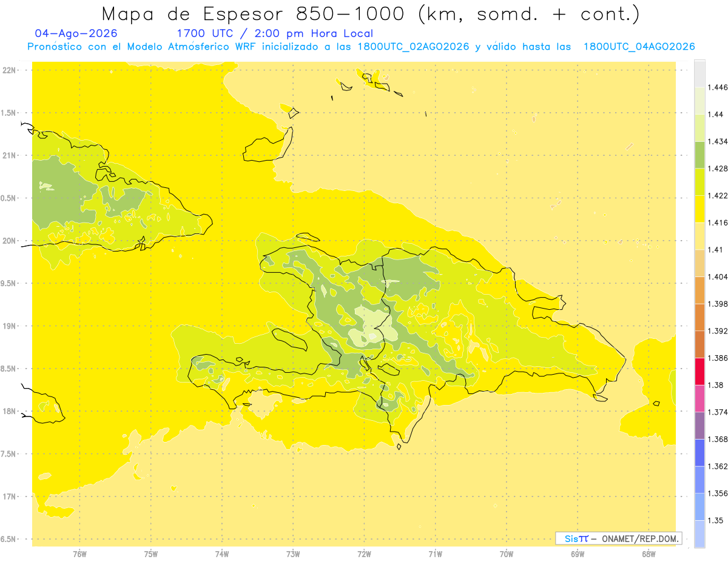Click the legend value '1.428'
This screenshot has width=728, height=562.
[718, 169]
